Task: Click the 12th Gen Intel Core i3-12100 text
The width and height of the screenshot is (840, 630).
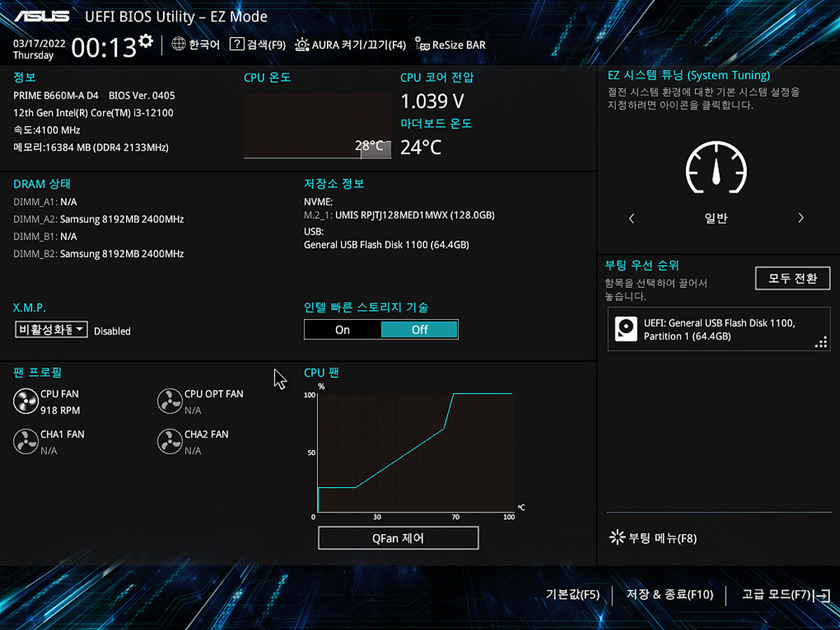Action: [x=93, y=113]
